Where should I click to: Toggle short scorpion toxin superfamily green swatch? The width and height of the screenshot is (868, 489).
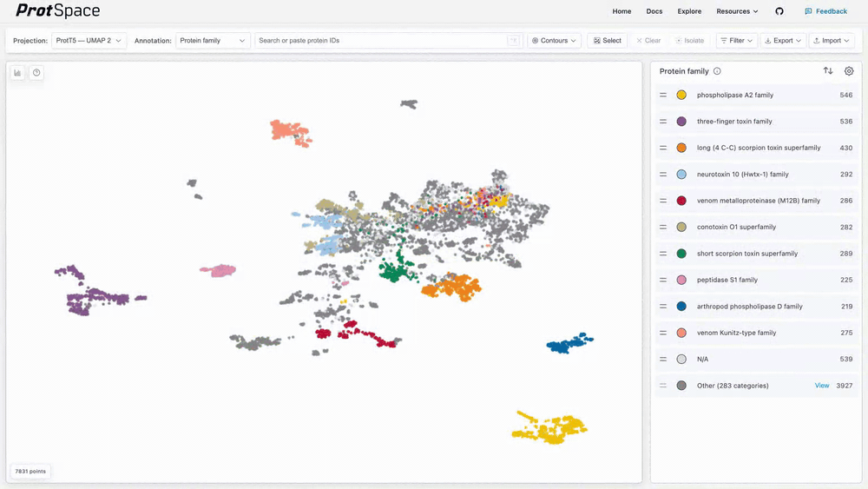681,254
